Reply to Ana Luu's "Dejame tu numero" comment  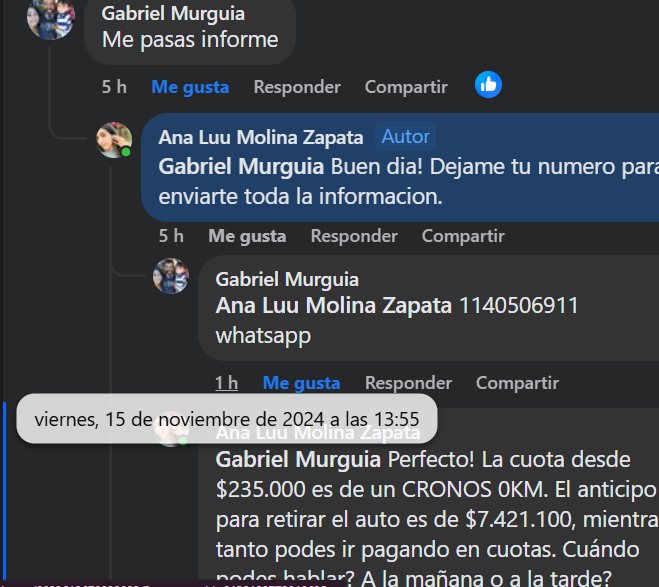point(354,236)
